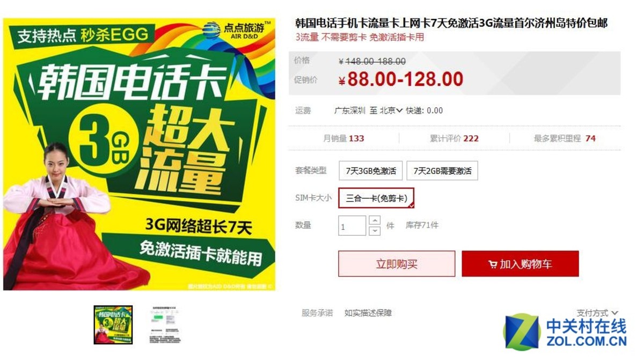This screenshot has height=362, width=644.
Task: Select the 7天3GB免激活 package option
Action: click(x=371, y=171)
